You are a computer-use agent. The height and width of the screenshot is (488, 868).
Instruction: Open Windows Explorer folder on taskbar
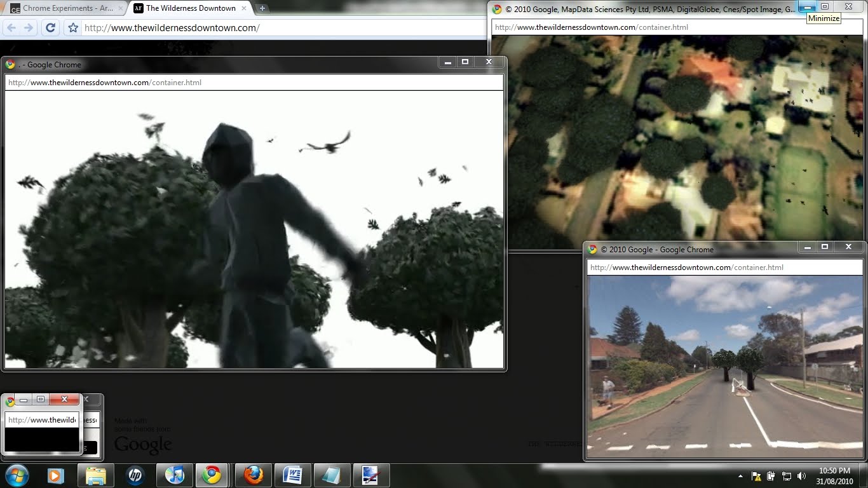click(95, 475)
